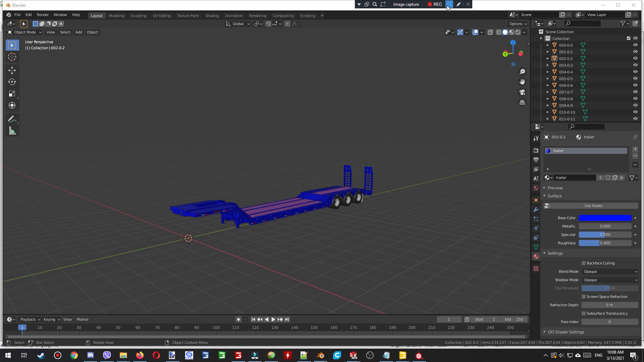Image resolution: width=644 pixels, height=362 pixels.
Task: Activate the Annotate pencil tool
Action: pyautogui.click(x=12, y=119)
